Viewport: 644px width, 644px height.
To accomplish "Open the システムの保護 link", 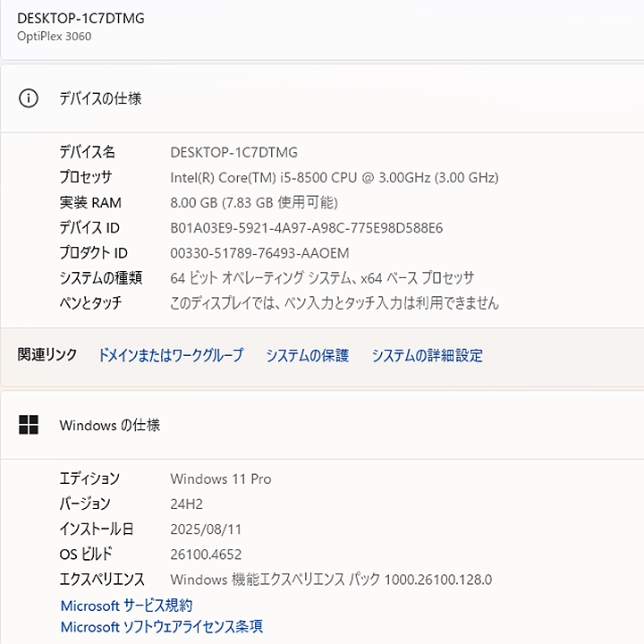I will [x=307, y=355].
